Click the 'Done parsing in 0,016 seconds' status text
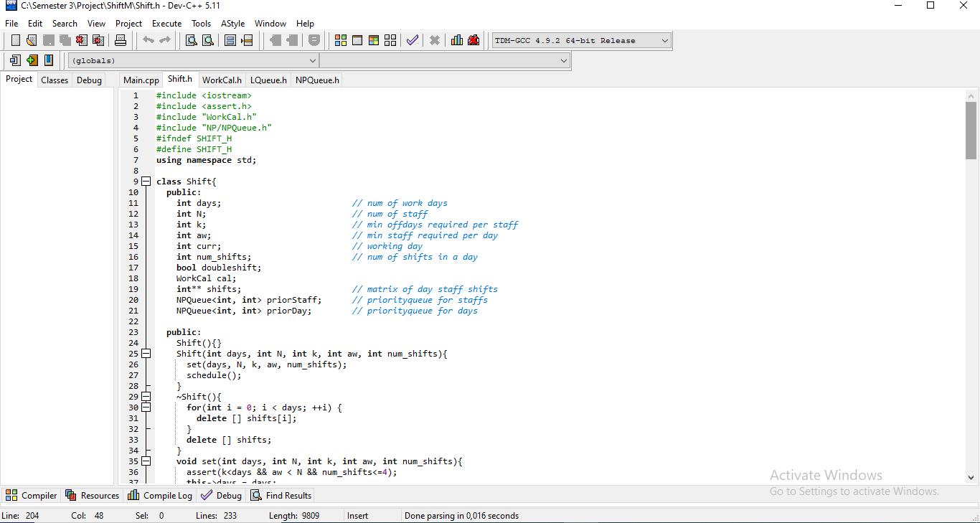The width and height of the screenshot is (980, 523). tap(461, 515)
